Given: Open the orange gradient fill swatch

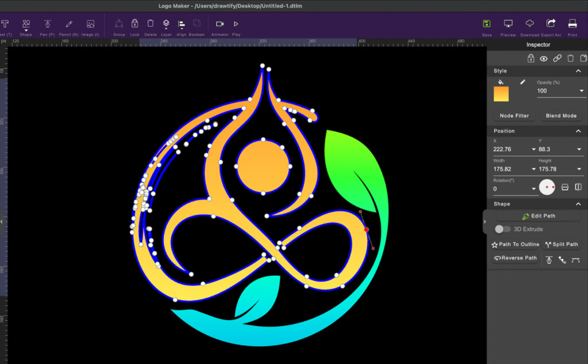Looking at the screenshot, I should coord(501,94).
